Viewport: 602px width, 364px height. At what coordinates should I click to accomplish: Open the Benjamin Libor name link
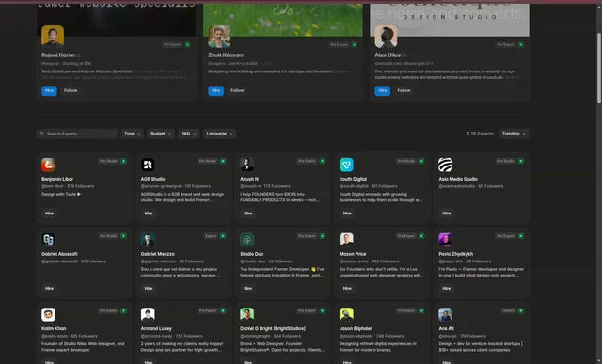point(57,179)
